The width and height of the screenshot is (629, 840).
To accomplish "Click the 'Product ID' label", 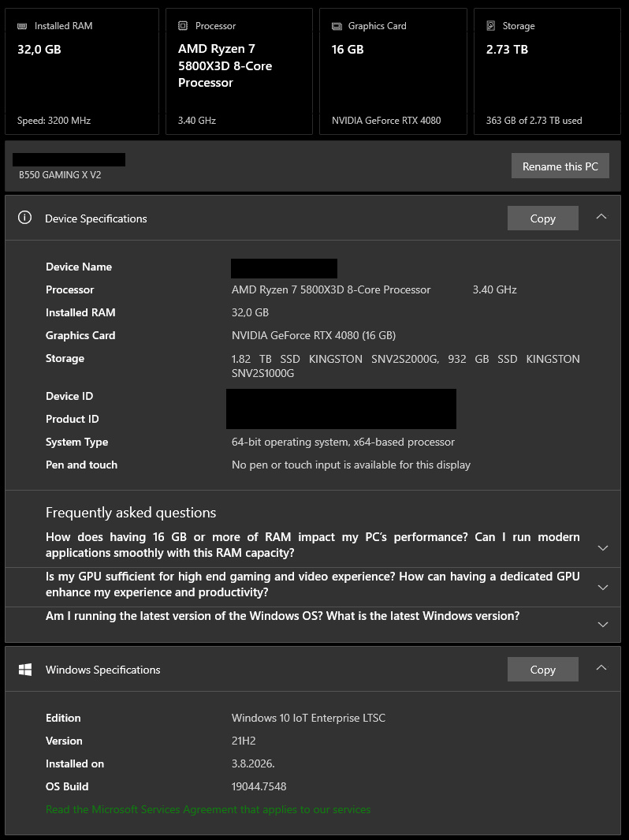I will [73, 419].
